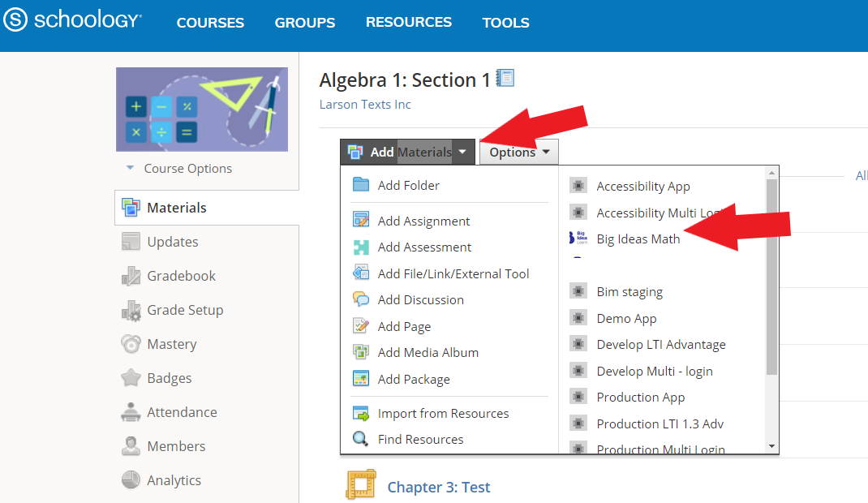Screen dimensions: 868x503
Task: Open the Larson Texts Inc link
Action: [365, 104]
